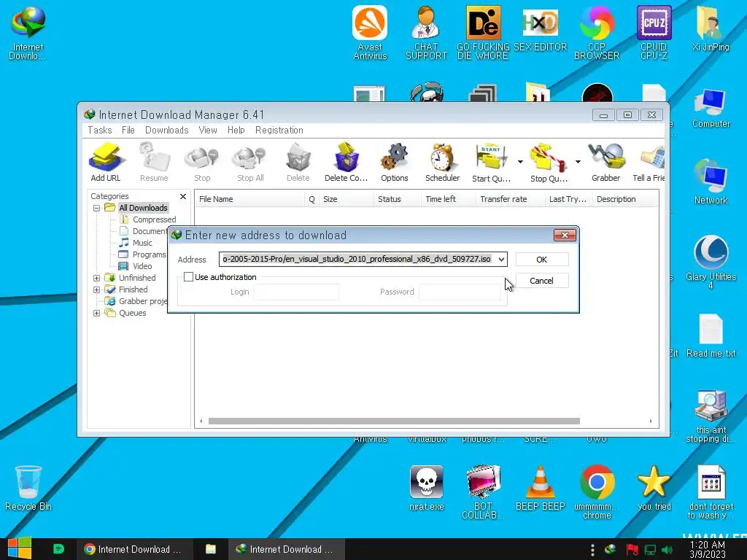Open the Tasks menu
Screen dimensions: 747x560
(99, 130)
